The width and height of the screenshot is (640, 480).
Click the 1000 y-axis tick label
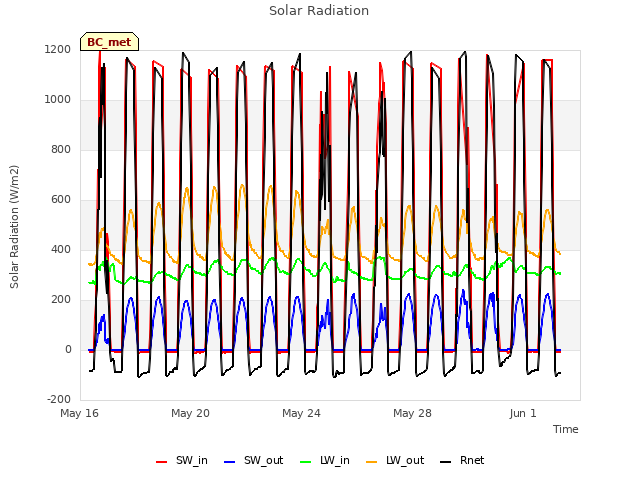(x=58, y=100)
